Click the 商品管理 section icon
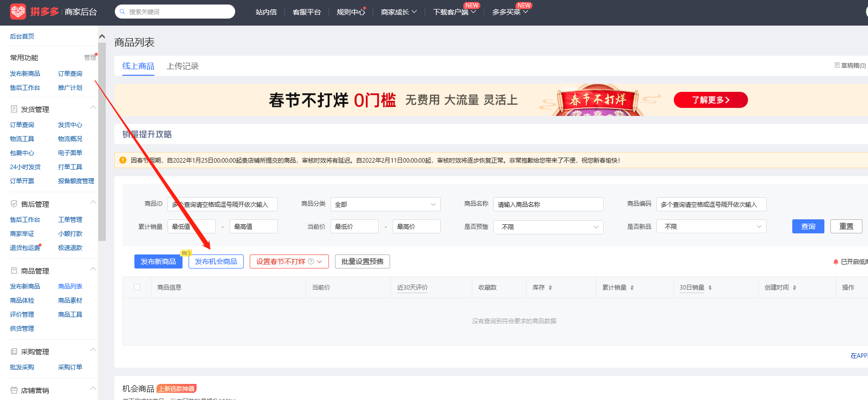This screenshot has width=868, height=400. [14, 271]
